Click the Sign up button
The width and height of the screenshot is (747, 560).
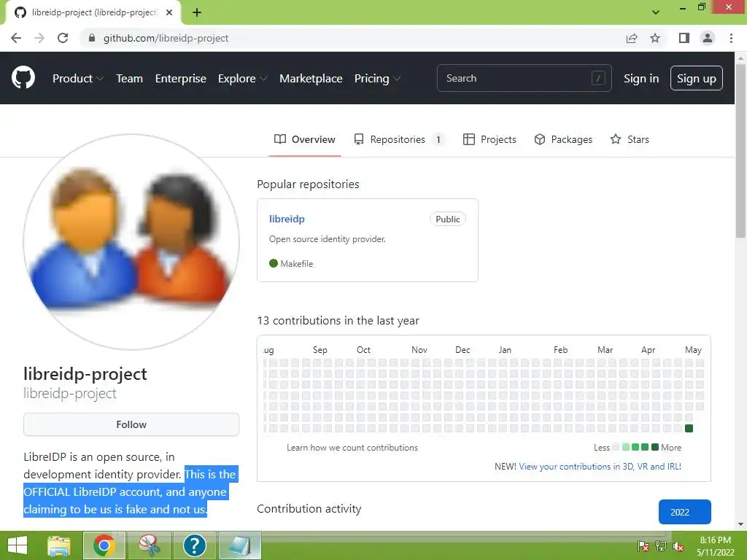(697, 78)
